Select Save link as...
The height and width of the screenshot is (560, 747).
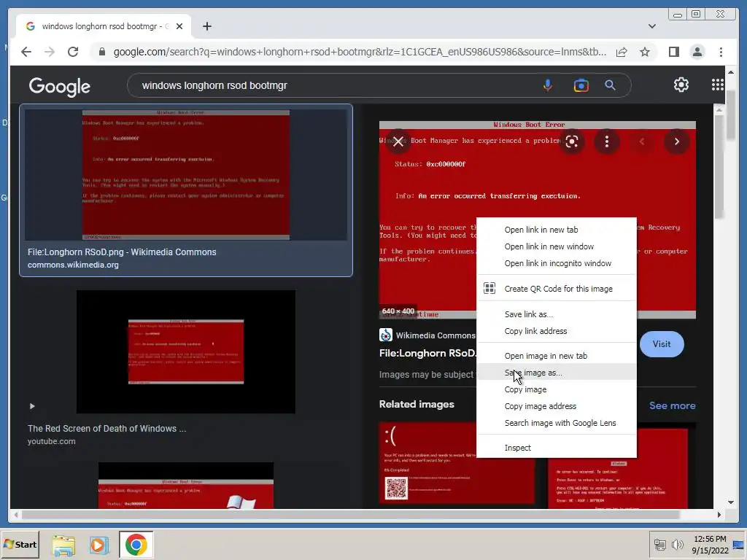coord(557,314)
